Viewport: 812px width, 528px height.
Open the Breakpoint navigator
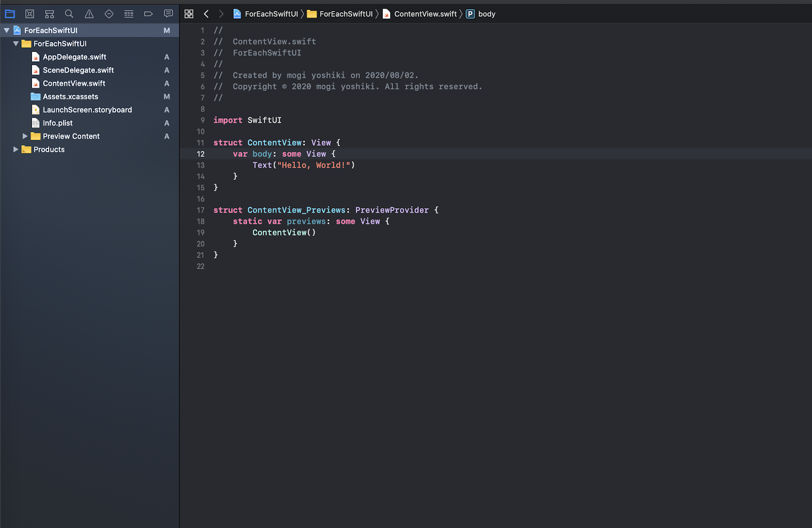[x=149, y=14]
